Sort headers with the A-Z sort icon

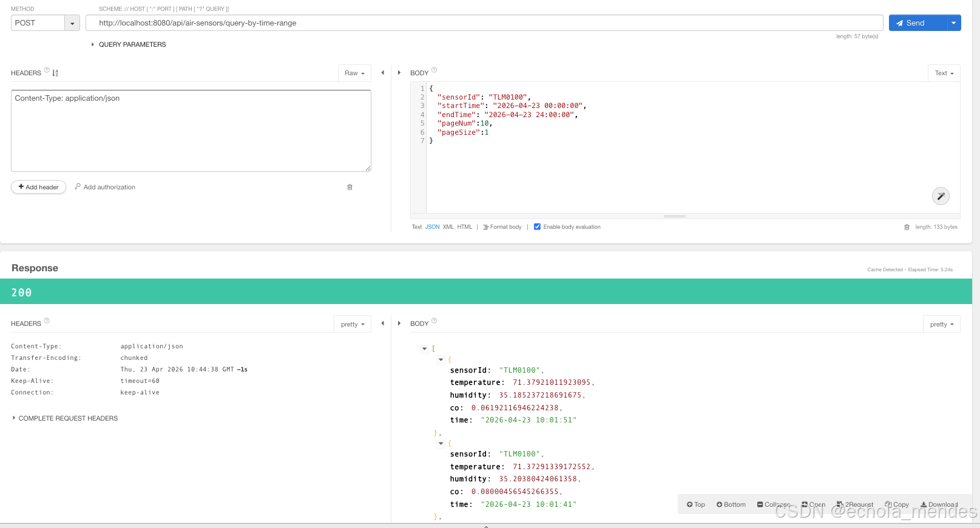click(x=55, y=73)
